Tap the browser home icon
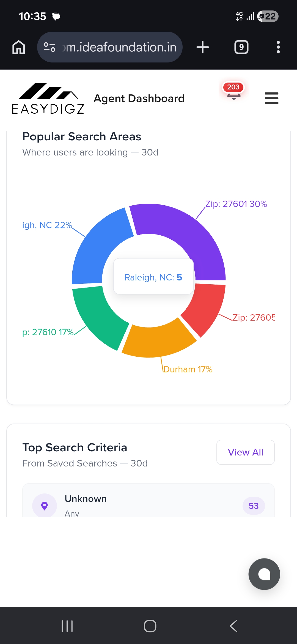297x644 pixels. click(x=19, y=47)
